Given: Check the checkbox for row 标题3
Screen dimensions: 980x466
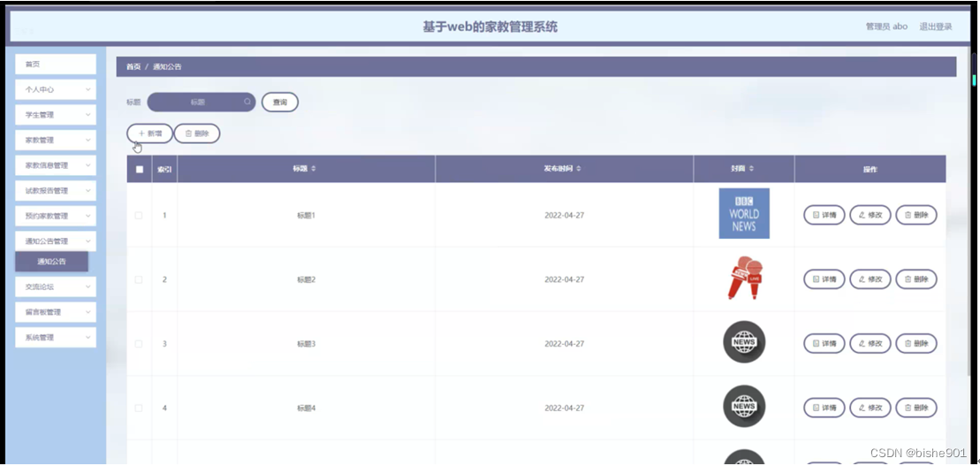Looking at the screenshot, I should 139,344.
